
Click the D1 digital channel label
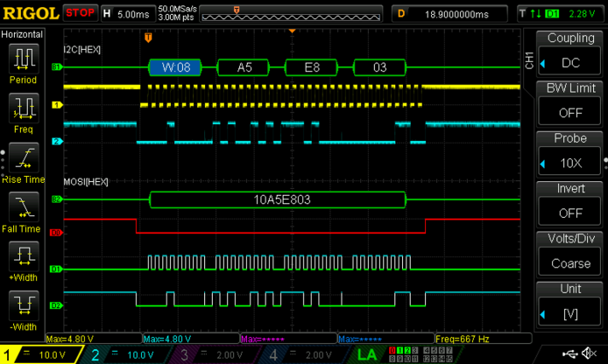pyautogui.click(x=56, y=269)
